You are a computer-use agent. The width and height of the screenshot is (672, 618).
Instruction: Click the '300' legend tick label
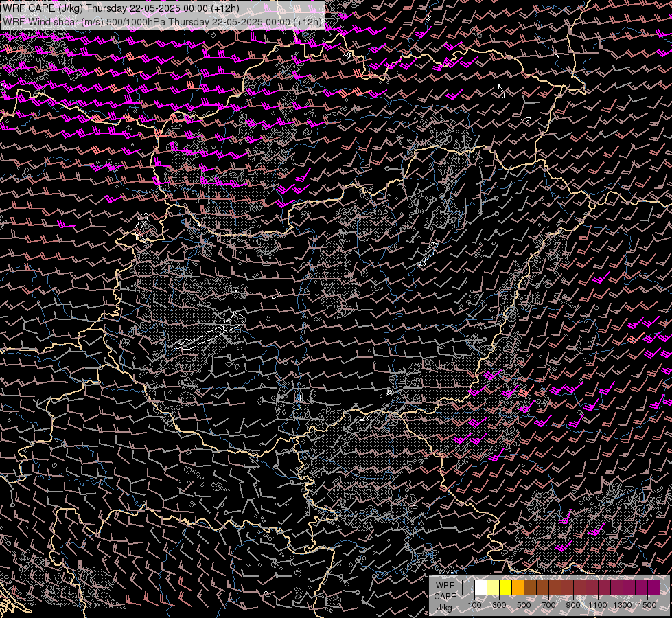coord(499,605)
